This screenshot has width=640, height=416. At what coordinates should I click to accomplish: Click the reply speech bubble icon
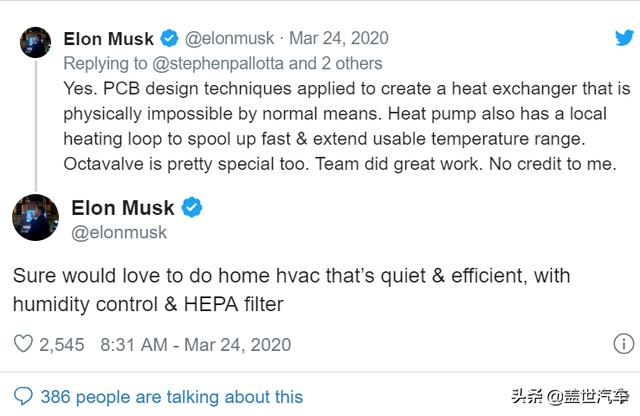click(22, 397)
